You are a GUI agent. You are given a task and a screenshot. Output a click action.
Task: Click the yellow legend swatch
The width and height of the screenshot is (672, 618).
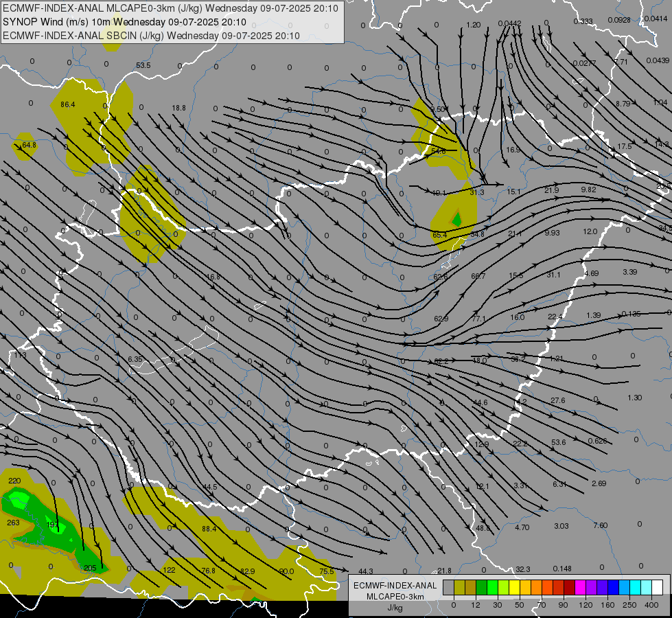pos(514,587)
